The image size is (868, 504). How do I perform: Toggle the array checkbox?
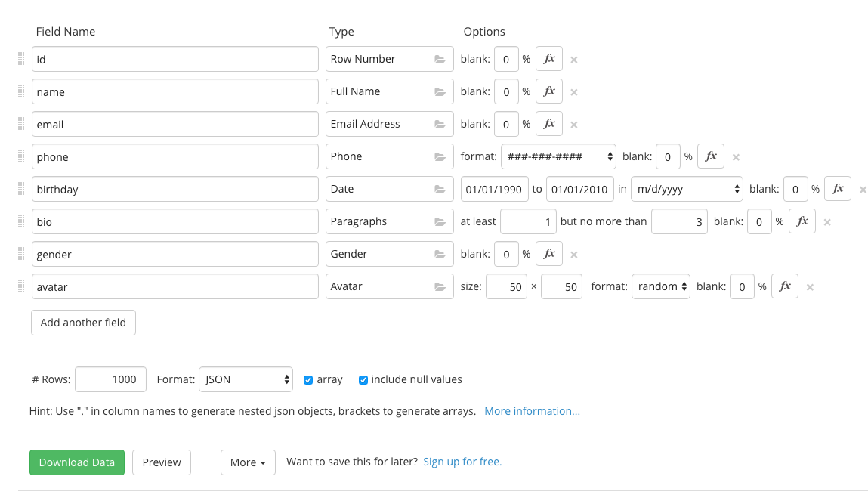click(x=308, y=380)
